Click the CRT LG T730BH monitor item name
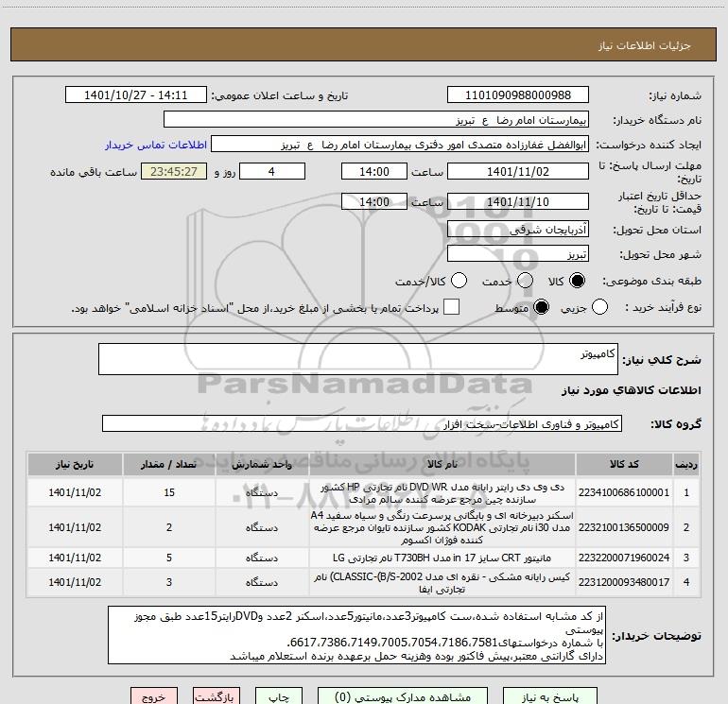The width and height of the screenshot is (728, 704). pos(442,558)
